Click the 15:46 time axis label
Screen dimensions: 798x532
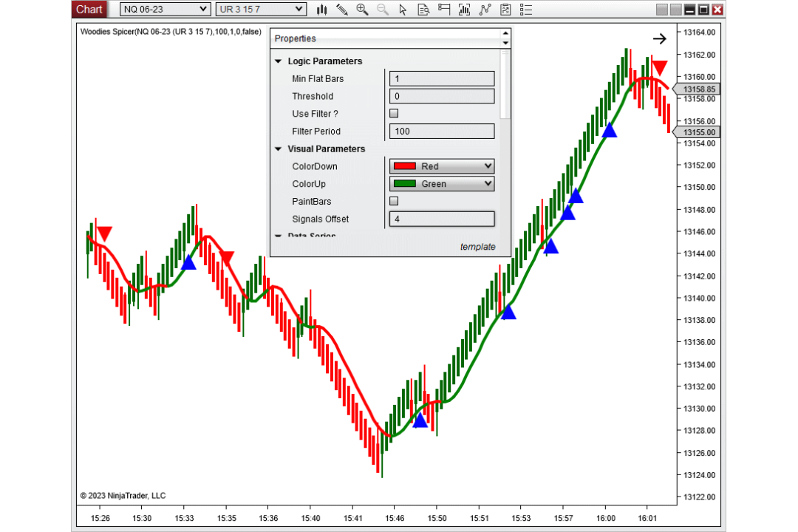395,518
